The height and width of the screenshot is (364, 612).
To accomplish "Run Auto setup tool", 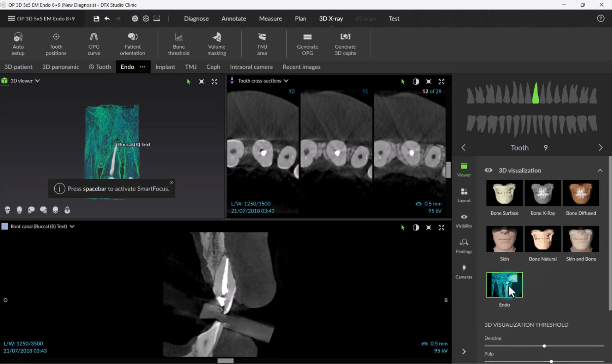I will click(x=18, y=44).
